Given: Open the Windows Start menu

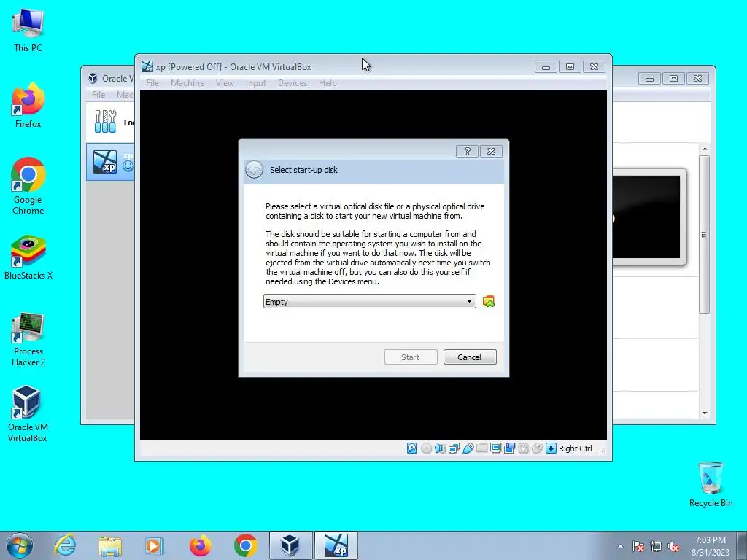Looking at the screenshot, I should tap(20, 545).
